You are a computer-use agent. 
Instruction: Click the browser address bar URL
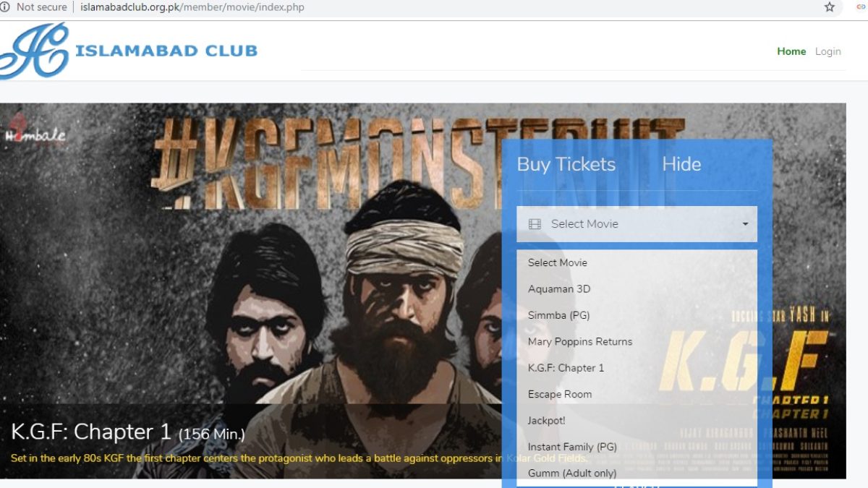[x=192, y=7]
